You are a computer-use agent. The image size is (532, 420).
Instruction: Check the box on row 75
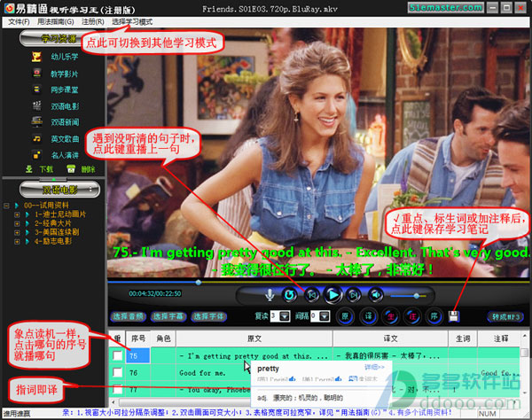[x=117, y=355]
